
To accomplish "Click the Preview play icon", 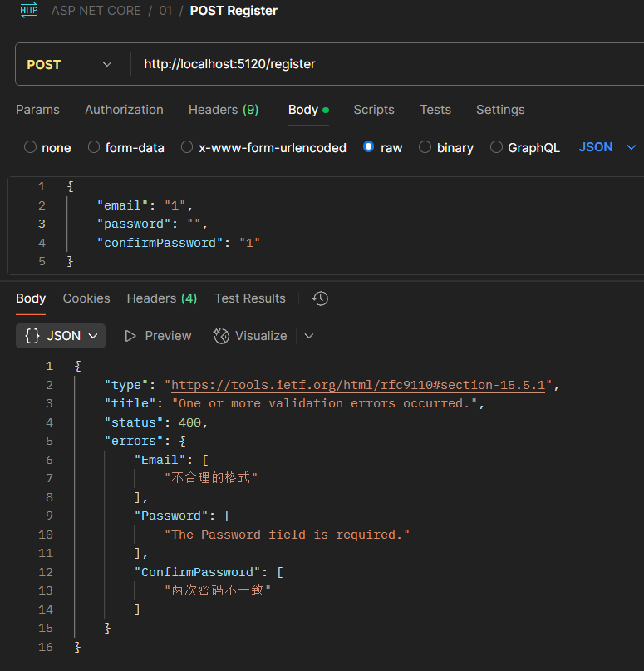I will 130,336.
